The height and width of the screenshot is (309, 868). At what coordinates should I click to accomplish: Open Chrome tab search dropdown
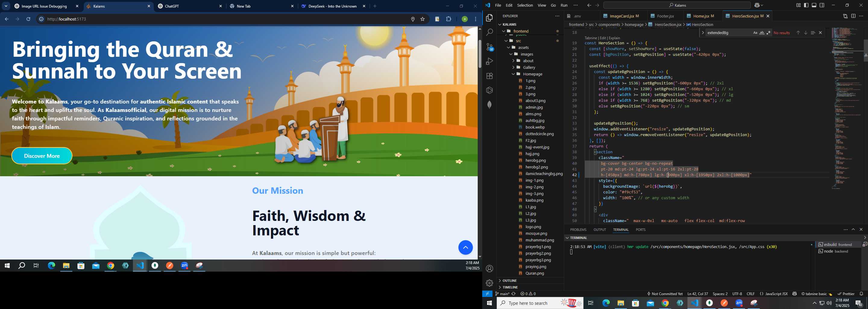coord(6,6)
